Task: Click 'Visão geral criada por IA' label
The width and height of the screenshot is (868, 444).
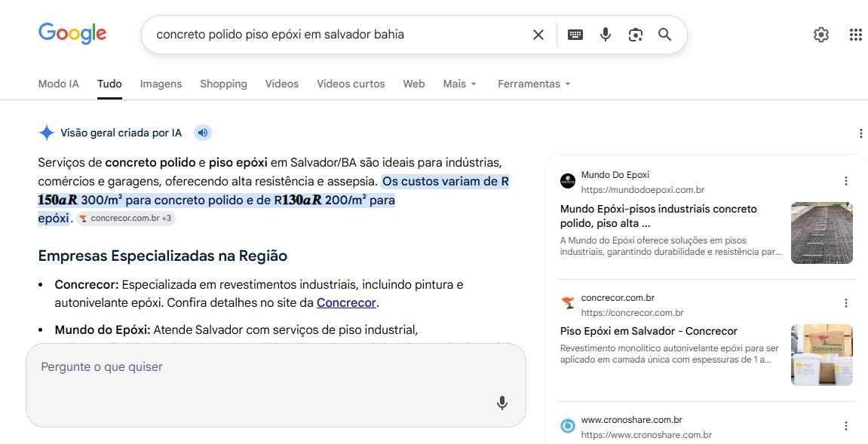Action: [121, 133]
